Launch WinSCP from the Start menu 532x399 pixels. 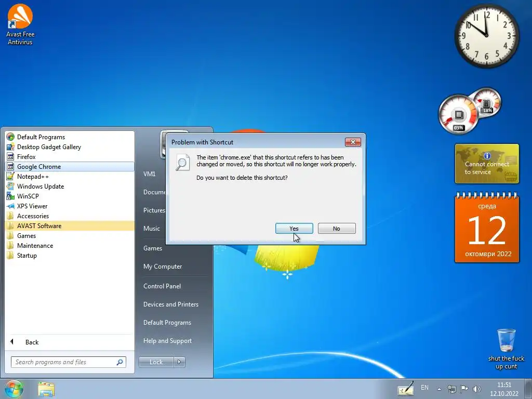pos(70,196)
